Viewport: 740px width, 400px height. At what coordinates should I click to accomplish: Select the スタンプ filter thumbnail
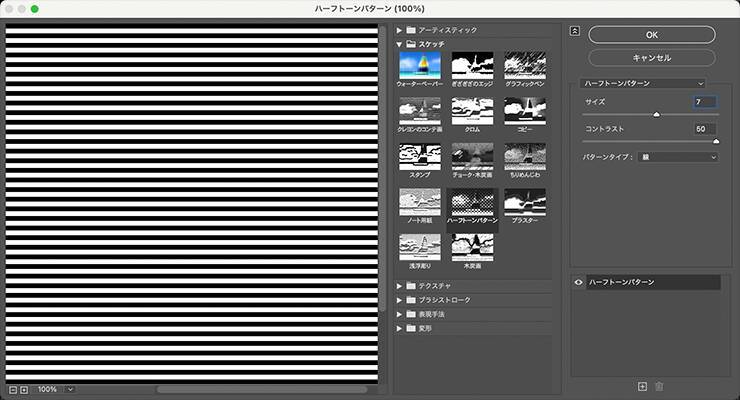click(x=420, y=155)
